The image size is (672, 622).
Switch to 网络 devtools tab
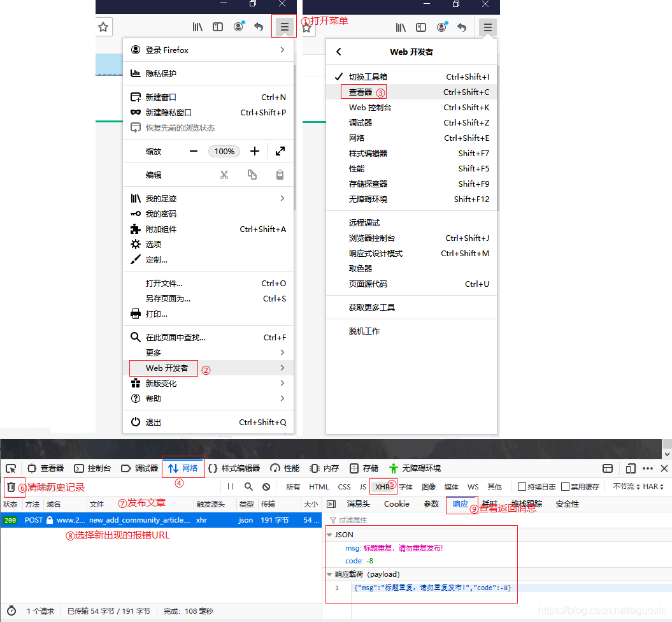[183, 468]
